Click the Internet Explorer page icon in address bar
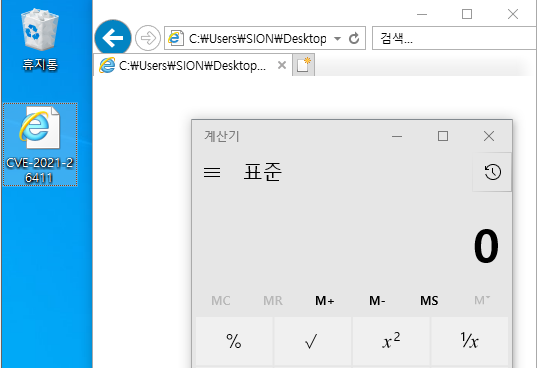The image size is (537, 368). [x=175, y=38]
